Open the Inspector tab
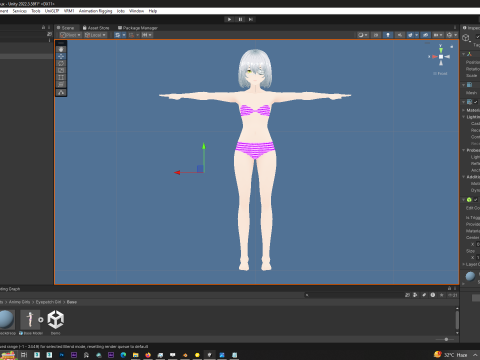Screen dimensions: 480x360 (x=471, y=28)
